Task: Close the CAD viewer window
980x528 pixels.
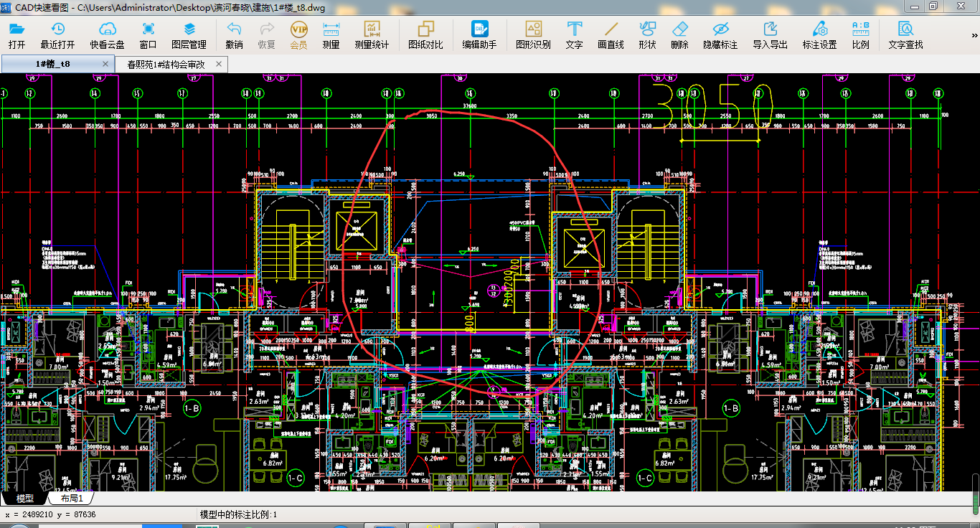Action: 961,6
